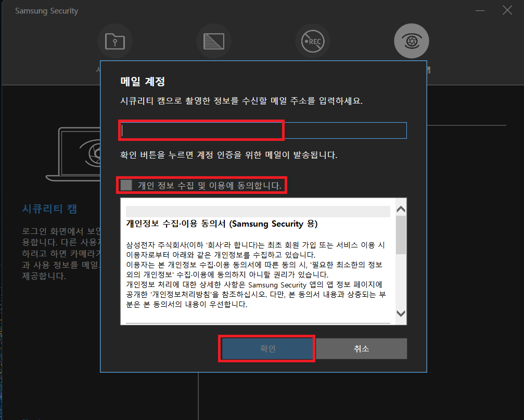The width and height of the screenshot is (524, 420).
Task: Minimize the Samsung Security window
Action: pyautogui.click(x=480, y=11)
